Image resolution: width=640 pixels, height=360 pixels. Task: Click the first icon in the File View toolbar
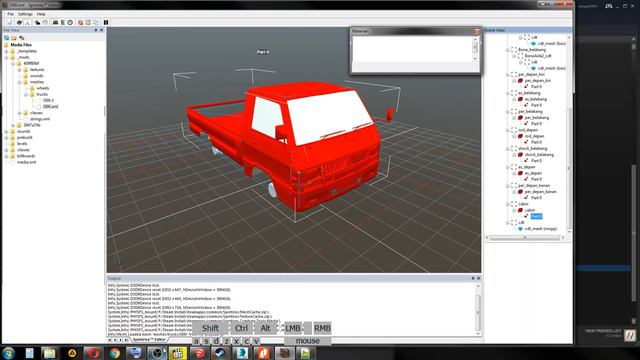7,38
